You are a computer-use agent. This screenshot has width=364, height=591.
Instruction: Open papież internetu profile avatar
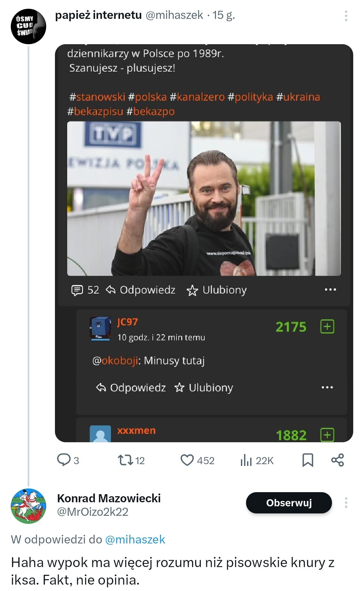28,26
